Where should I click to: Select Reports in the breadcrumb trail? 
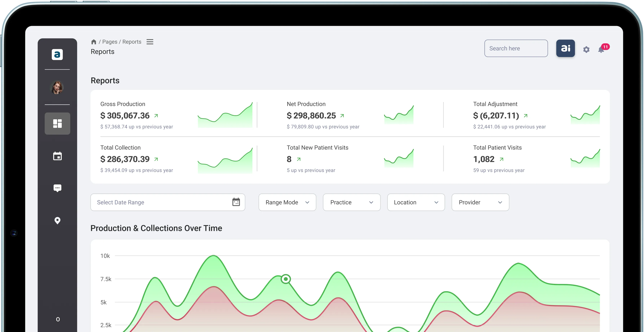tap(132, 41)
